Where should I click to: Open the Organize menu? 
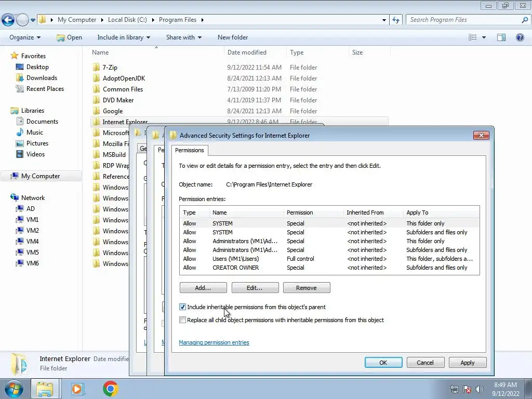pos(25,37)
